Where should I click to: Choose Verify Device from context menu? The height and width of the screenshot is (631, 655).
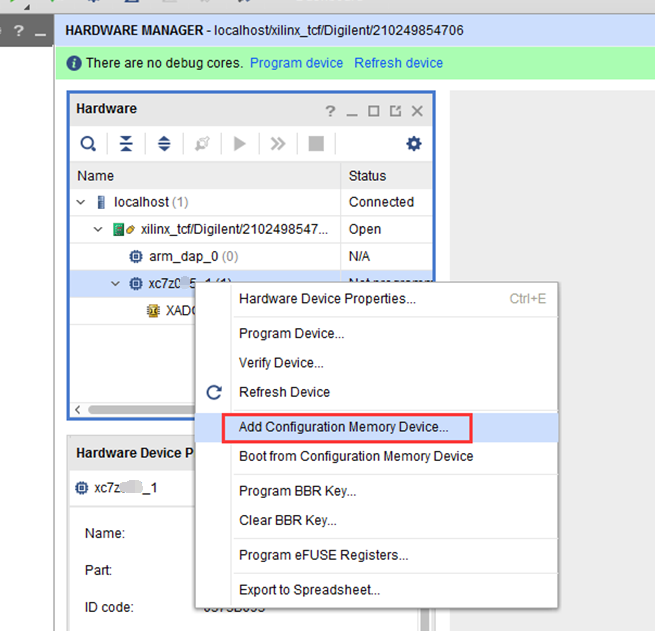coord(377,363)
